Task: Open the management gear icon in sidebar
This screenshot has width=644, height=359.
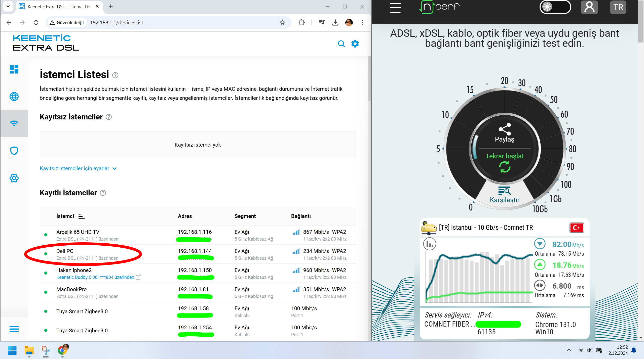Action: (x=14, y=178)
